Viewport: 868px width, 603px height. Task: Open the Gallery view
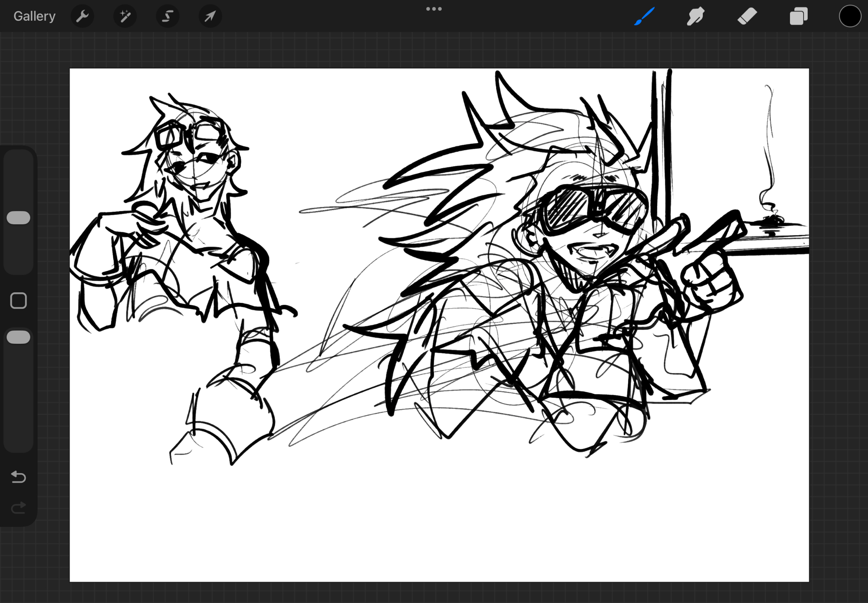click(34, 16)
